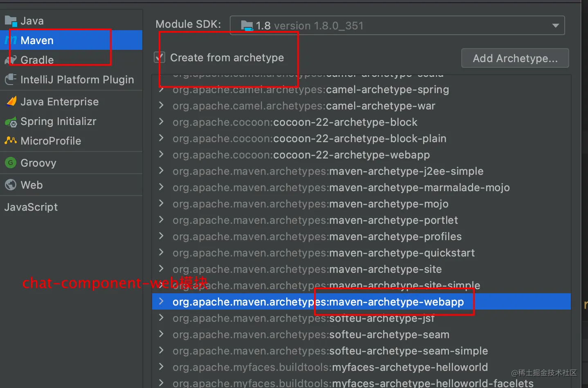Expand camel-archetype-war entry
Viewport: 588px width, 388px height.
coord(161,105)
